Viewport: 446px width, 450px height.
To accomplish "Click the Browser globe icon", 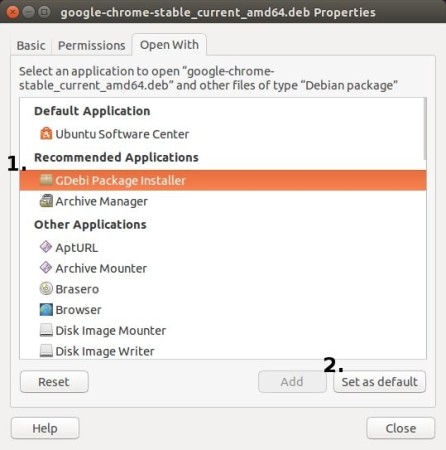I will (x=46, y=309).
